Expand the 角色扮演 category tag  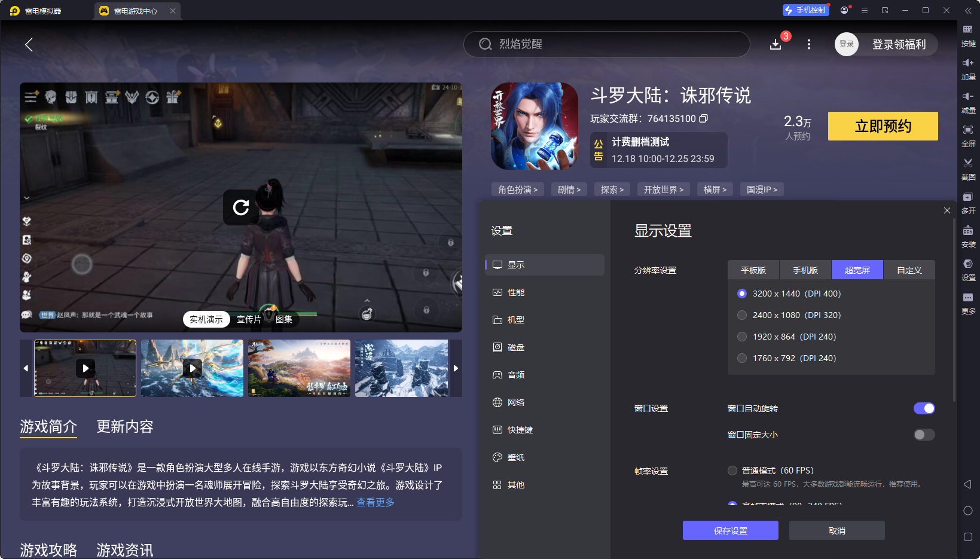tap(517, 189)
